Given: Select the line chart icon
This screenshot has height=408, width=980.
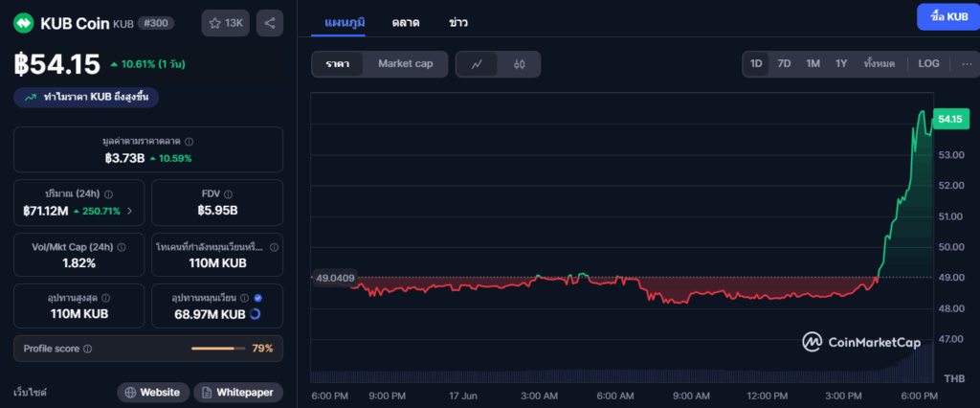Looking at the screenshot, I should pyautogui.click(x=477, y=64).
